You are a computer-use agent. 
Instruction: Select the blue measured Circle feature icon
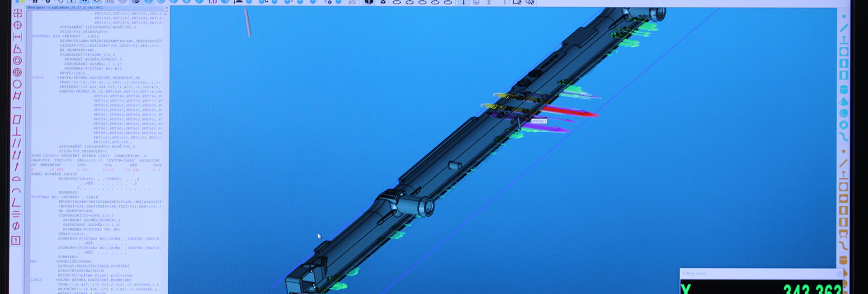(x=844, y=52)
